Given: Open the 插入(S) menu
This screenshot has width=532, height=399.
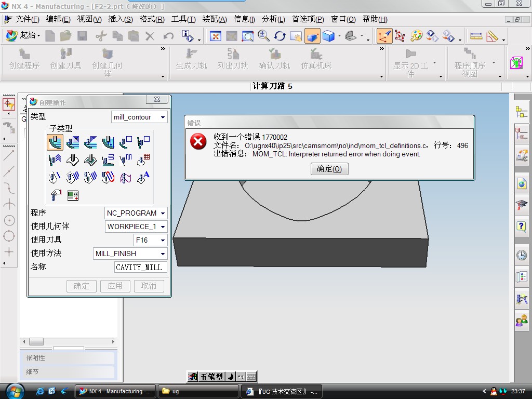Looking at the screenshot, I should 121,19.
